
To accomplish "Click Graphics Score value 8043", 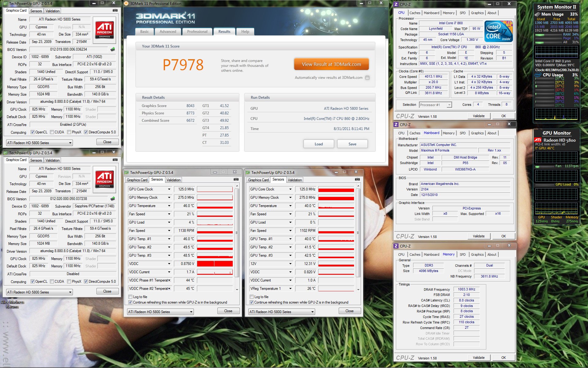I will 190,106.
